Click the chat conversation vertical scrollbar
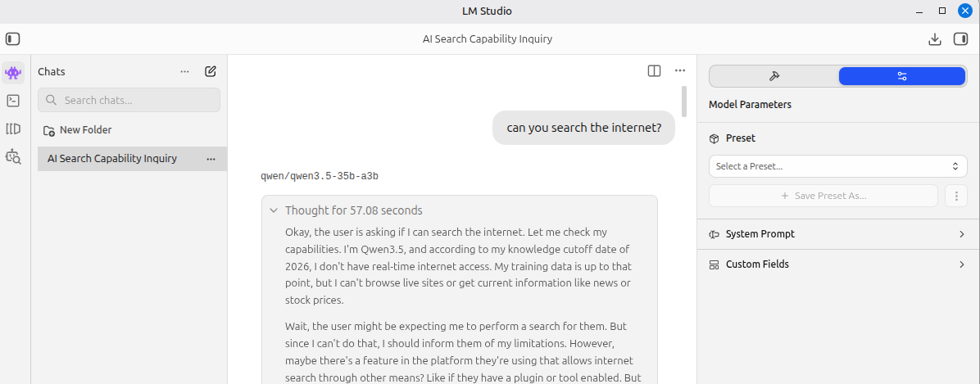This screenshot has height=384, width=980. click(684, 102)
